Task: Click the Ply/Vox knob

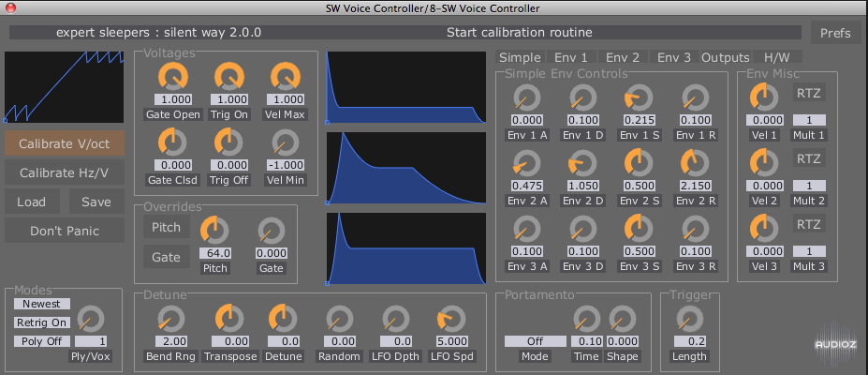Action: [91, 319]
